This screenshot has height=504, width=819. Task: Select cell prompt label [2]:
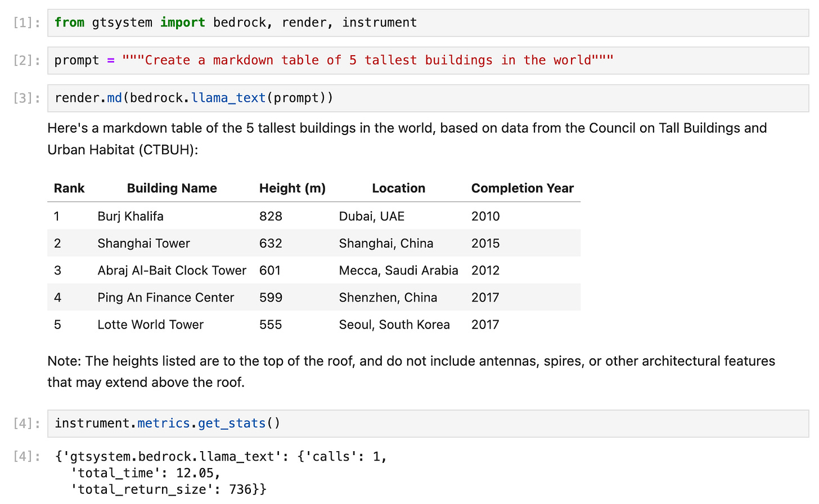pos(26,61)
